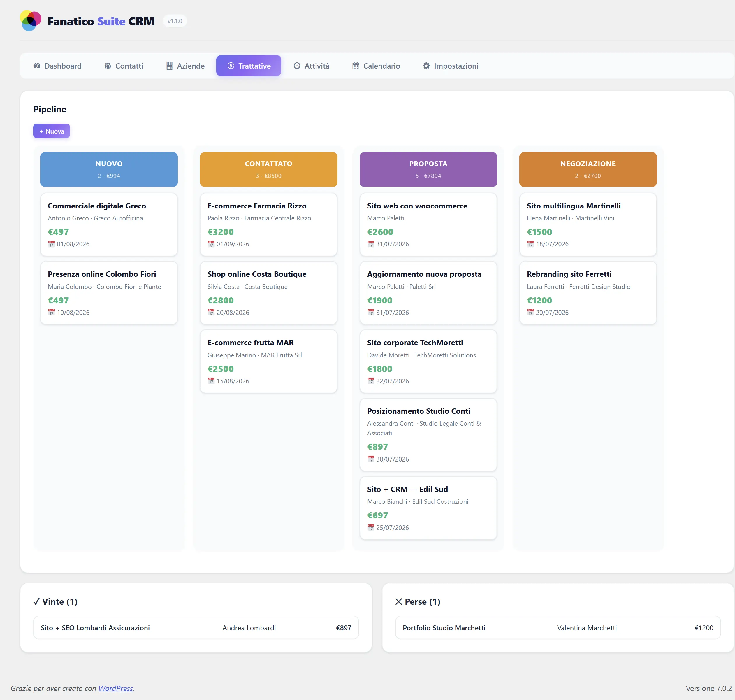Click the NUOVO column header
Image resolution: width=735 pixels, height=700 pixels.
tap(109, 169)
